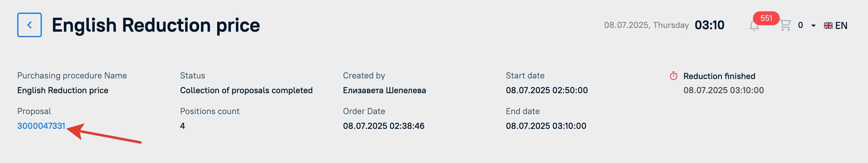Click the English Reduction price page title
This screenshot has height=163, width=868.
(x=156, y=25)
